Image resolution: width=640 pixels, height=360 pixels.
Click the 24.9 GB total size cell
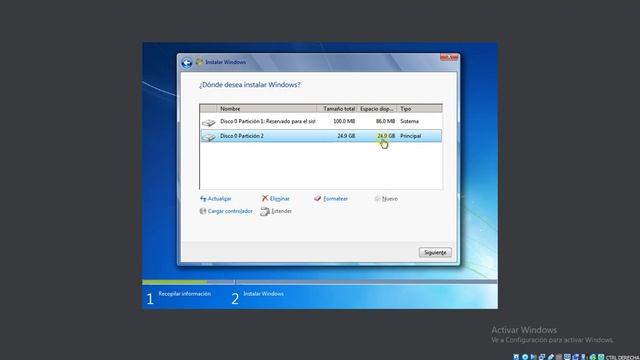click(x=346, y=136)
